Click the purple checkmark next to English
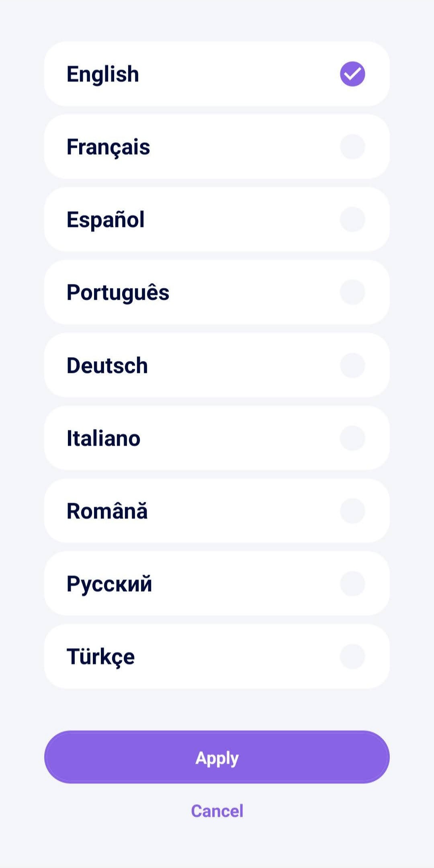The width and height of the screenshot is (434, 868). (x=352, y=74)
